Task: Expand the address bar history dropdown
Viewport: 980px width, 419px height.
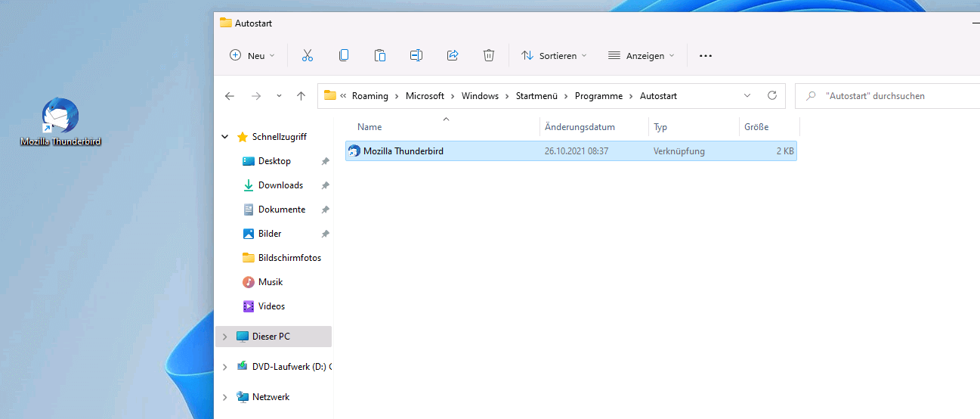Action: pyautogui.click(x=747, y=96)
